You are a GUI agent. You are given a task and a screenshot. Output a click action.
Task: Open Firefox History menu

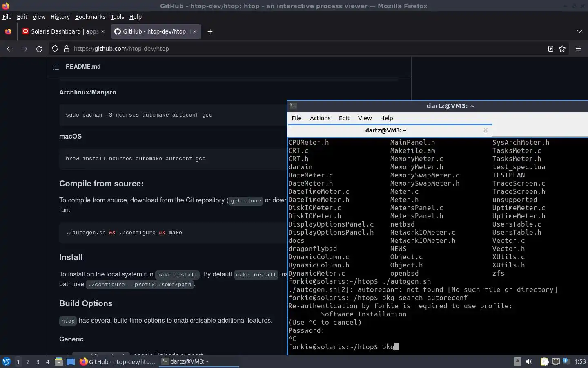coord(60,17)
